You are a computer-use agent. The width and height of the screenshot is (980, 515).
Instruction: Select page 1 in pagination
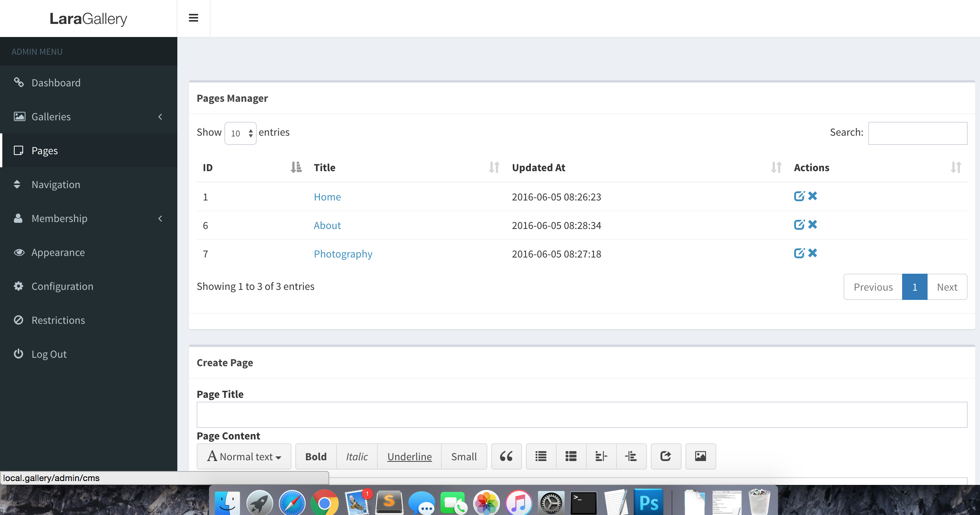pos(915,287)
